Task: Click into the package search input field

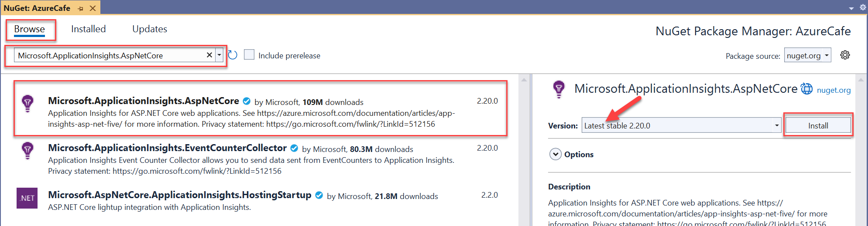Action: 109,55
